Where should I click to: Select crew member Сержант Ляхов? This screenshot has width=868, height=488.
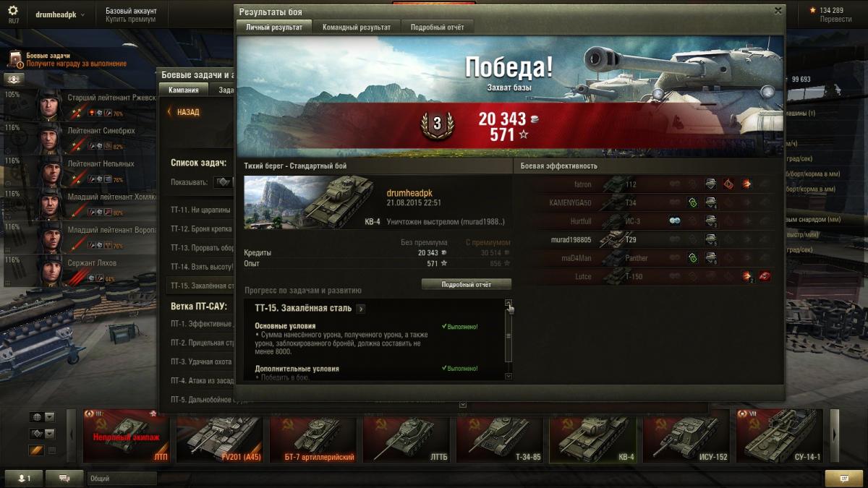80,270
